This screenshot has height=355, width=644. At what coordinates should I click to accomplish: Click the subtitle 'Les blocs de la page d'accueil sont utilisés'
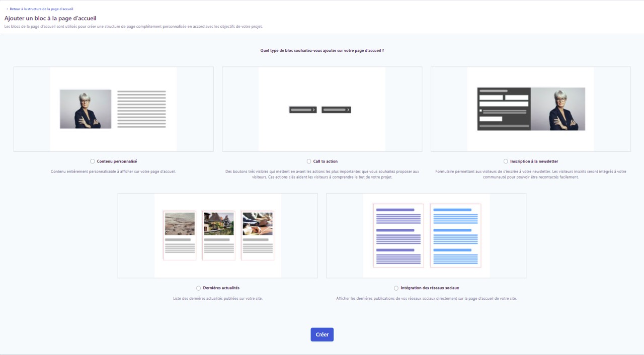[134, 27]
